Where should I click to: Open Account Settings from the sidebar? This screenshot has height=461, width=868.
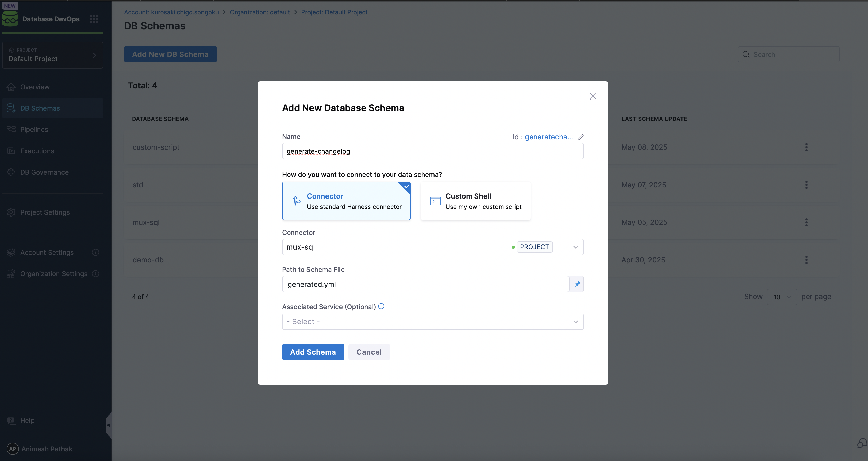tap(46, 252)
